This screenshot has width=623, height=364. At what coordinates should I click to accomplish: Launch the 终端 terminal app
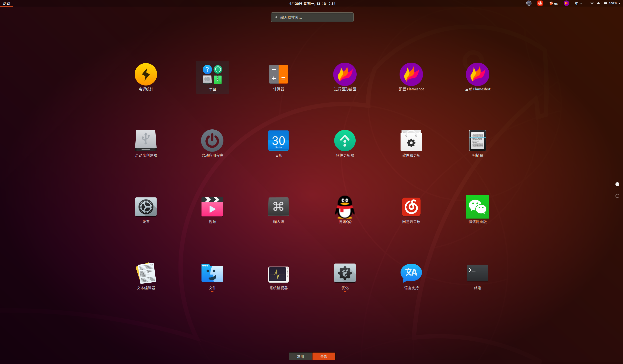[477, 273]
